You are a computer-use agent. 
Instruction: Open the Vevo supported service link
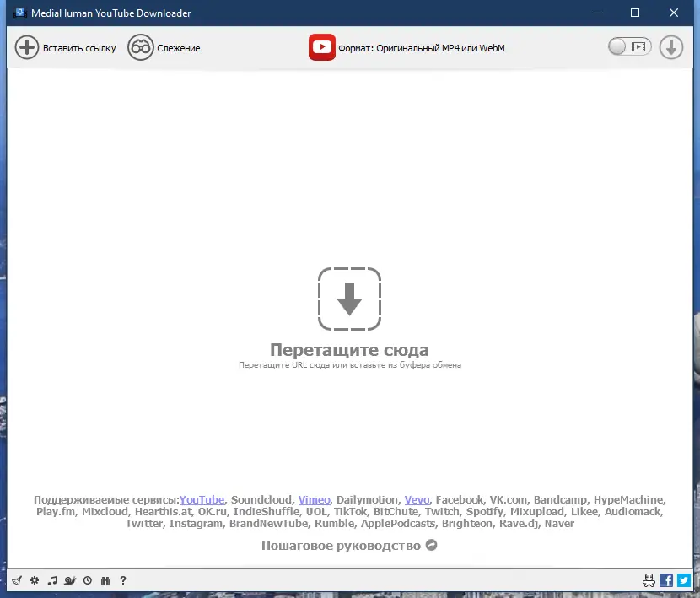click(x=417, y=500)
